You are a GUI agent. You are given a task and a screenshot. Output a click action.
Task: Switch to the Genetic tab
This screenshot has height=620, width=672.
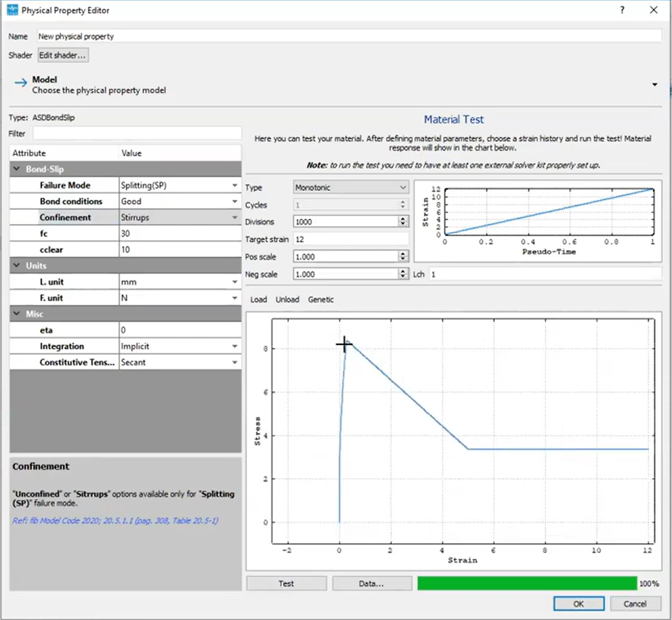(x=321, y=300)
